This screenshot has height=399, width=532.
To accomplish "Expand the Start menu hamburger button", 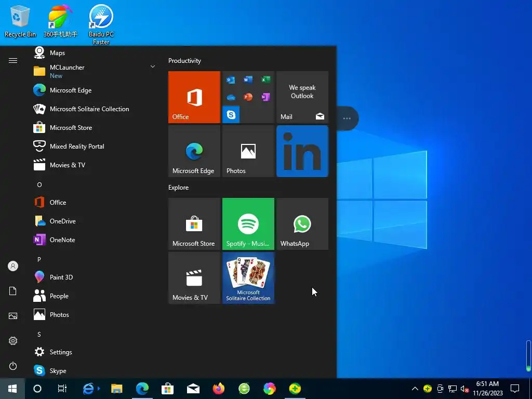I will pyautogui.click(x=13, y=60).
